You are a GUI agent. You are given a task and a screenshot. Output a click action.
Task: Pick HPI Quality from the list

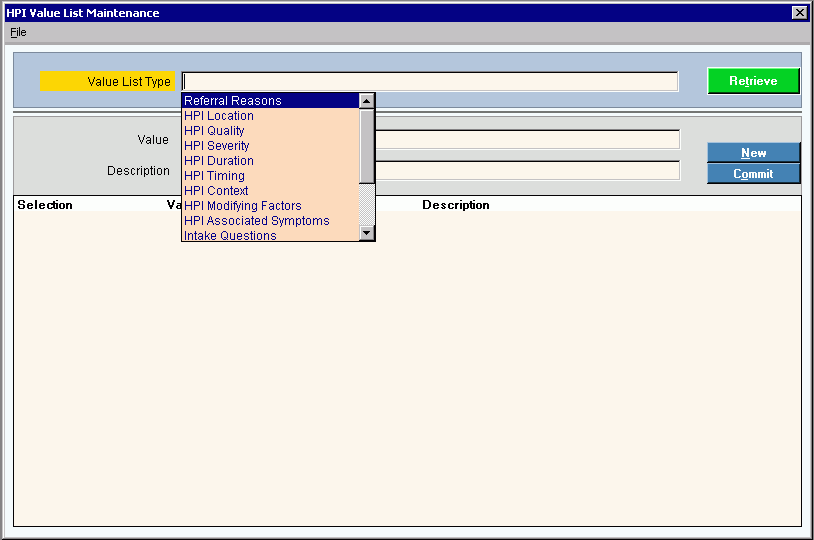point(214,131)
